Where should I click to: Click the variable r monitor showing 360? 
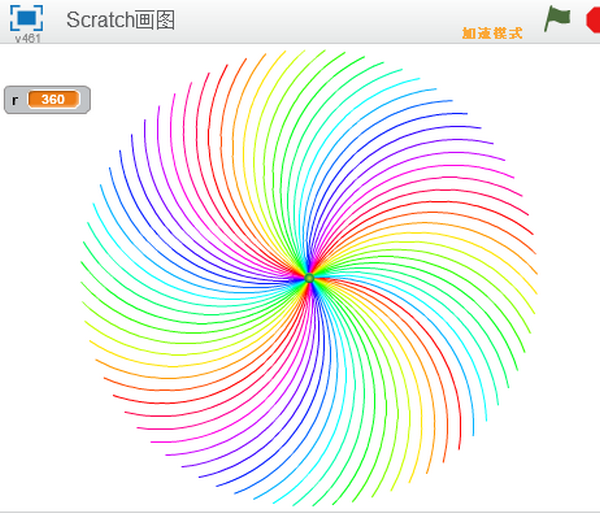pos(47,100)
